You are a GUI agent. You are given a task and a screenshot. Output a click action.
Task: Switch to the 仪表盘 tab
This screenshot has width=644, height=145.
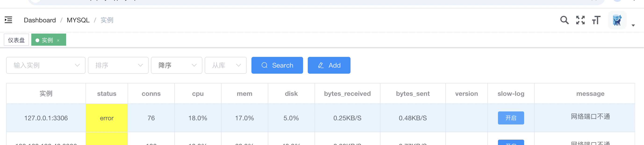pos(16,39)
